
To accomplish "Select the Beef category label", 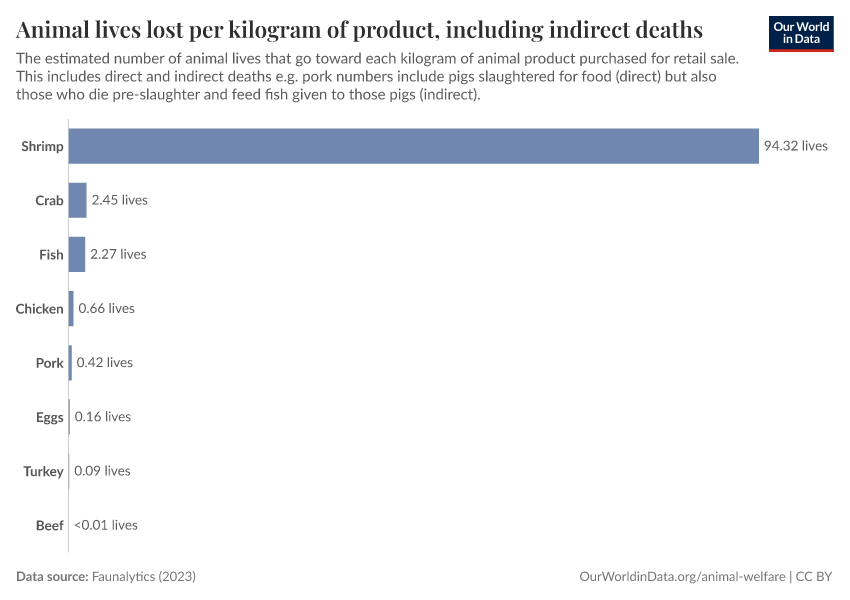I will (49, 525).
